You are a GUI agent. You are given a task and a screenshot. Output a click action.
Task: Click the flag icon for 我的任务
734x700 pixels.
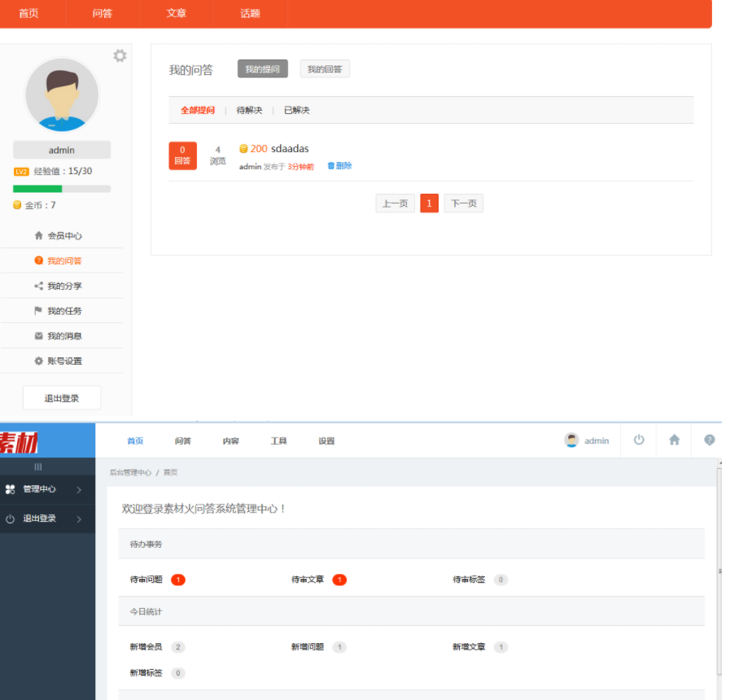click(x=38, y=311)
